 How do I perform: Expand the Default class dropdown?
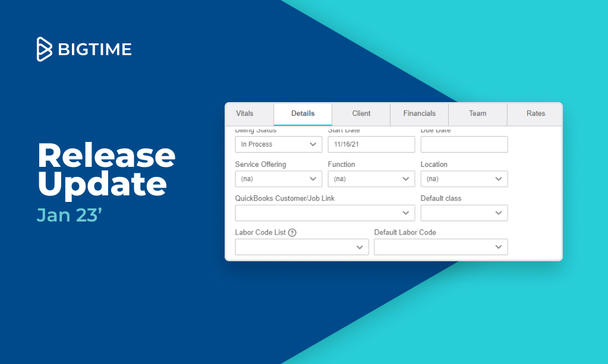pos(464,213)
